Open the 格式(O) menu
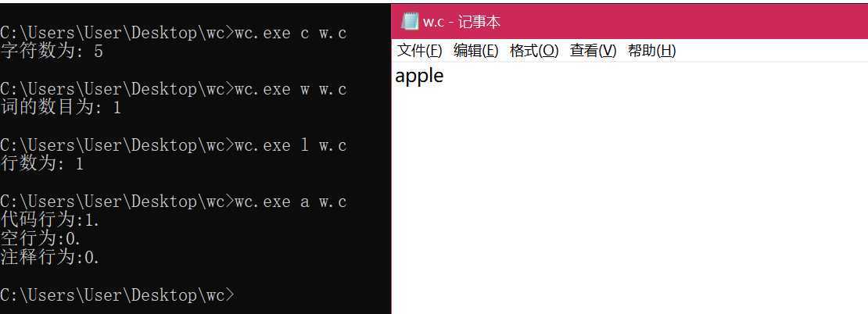 coord(534,51)
